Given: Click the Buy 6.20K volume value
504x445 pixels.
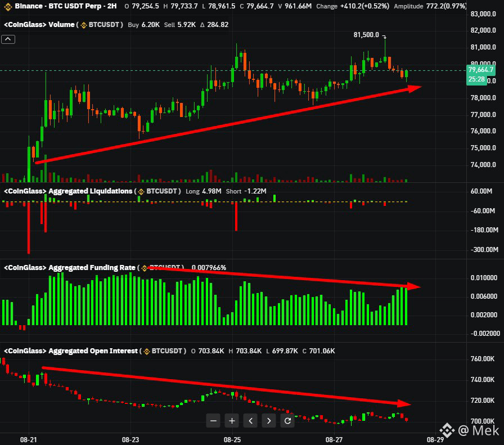Looking at the screenshot, I should tap(143, 25).
